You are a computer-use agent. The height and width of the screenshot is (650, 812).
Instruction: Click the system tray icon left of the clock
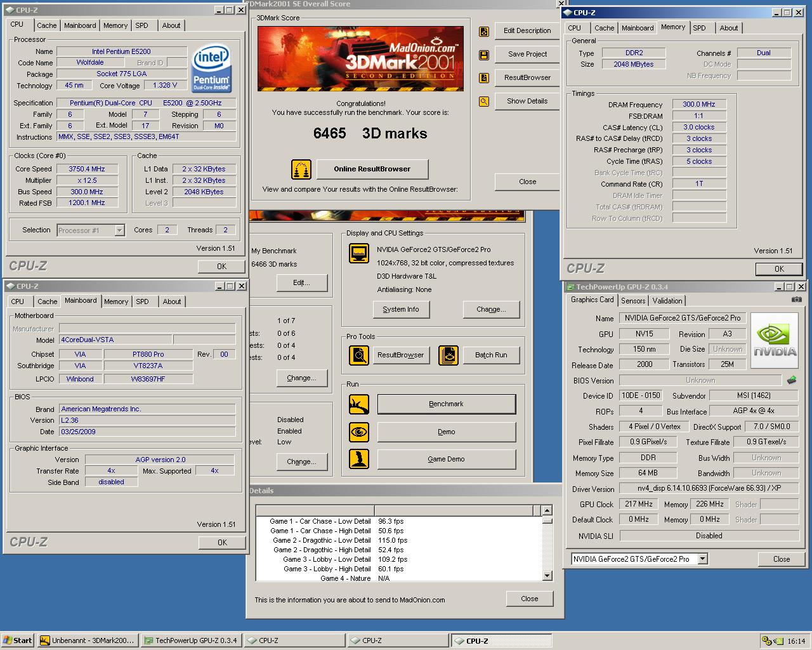(x=778, y=641)
